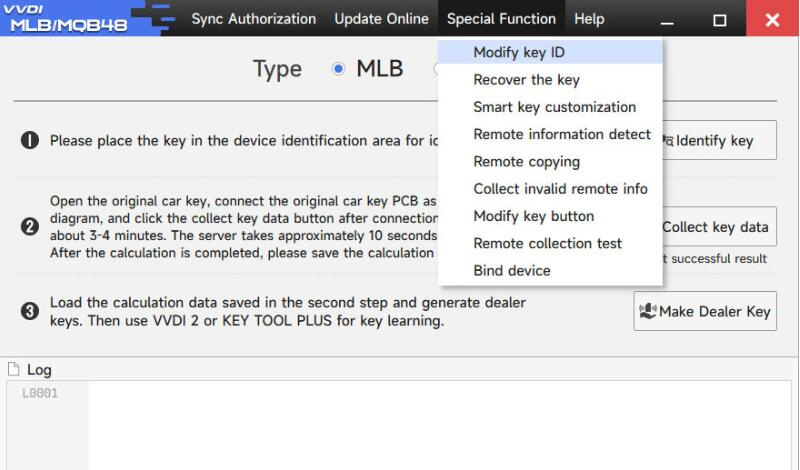The width and height of the screenshot is (800, 470).
Task: Open Smart key customization
Action: (x=554, y=107)
